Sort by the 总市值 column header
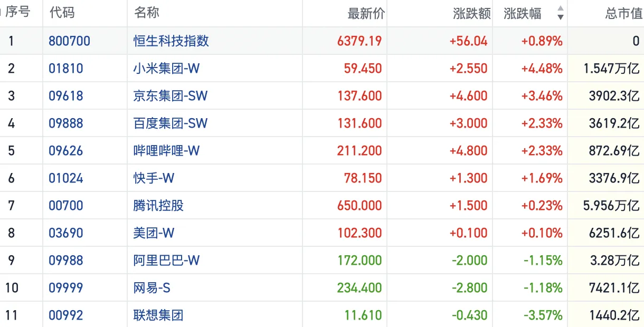 (624, 13)
